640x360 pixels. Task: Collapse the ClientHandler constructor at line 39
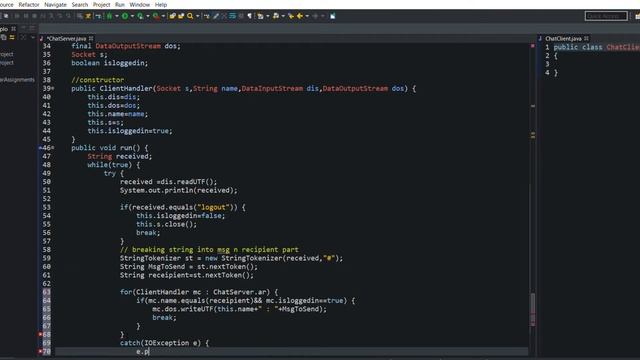click(53, 89)
